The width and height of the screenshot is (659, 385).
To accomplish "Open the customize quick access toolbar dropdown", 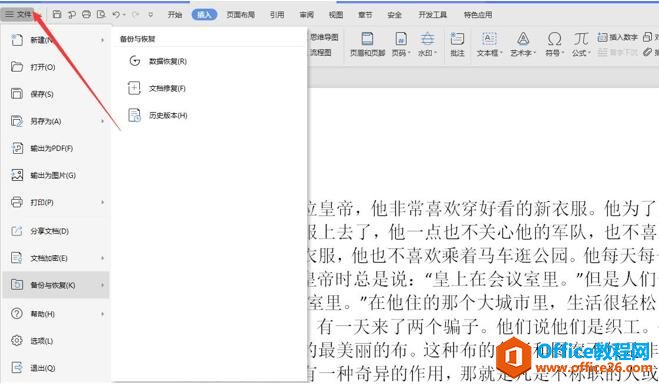I will tap(150, 15).
